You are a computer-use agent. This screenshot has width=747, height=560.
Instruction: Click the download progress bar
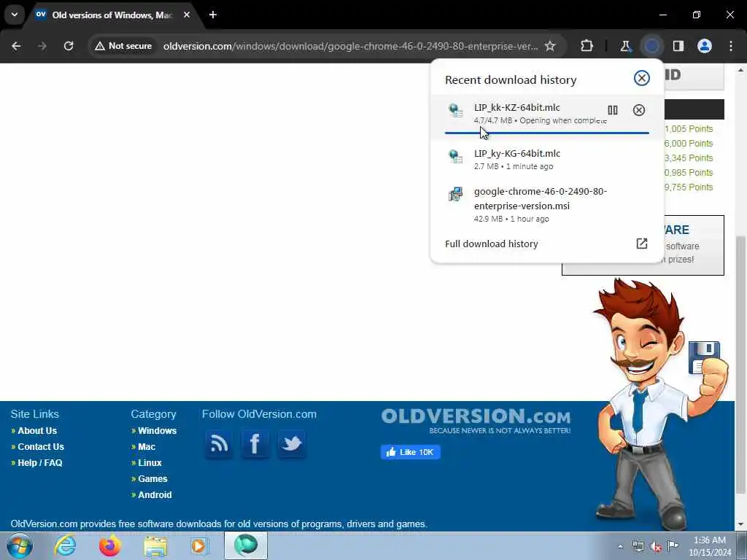click(x=547, y=133)
